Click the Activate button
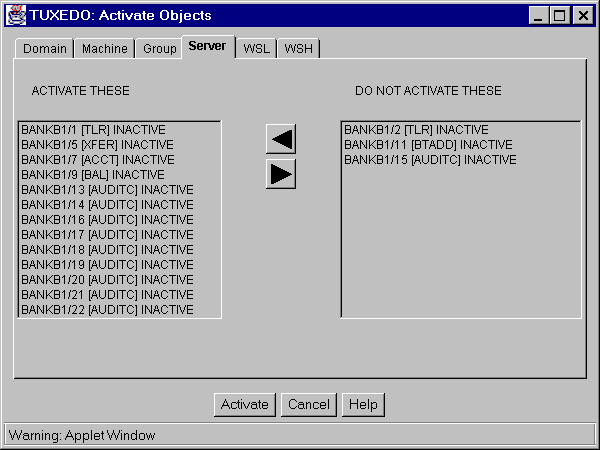 (245, 404)
